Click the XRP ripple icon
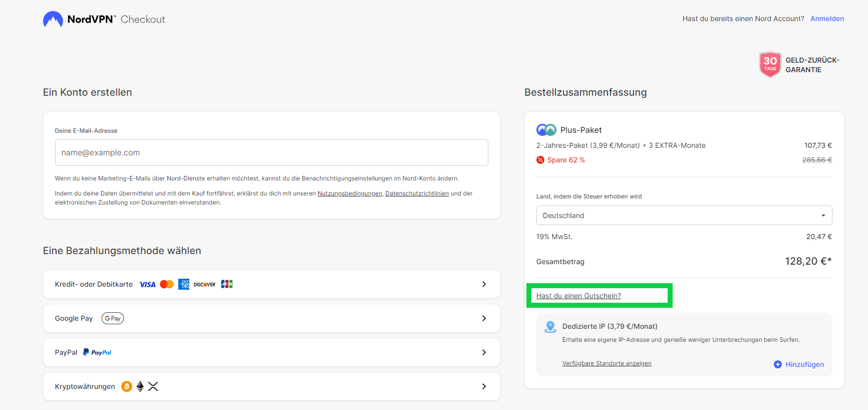Viewport: 868px width, 410px height. pyautogui.click(x=153, y=386)
